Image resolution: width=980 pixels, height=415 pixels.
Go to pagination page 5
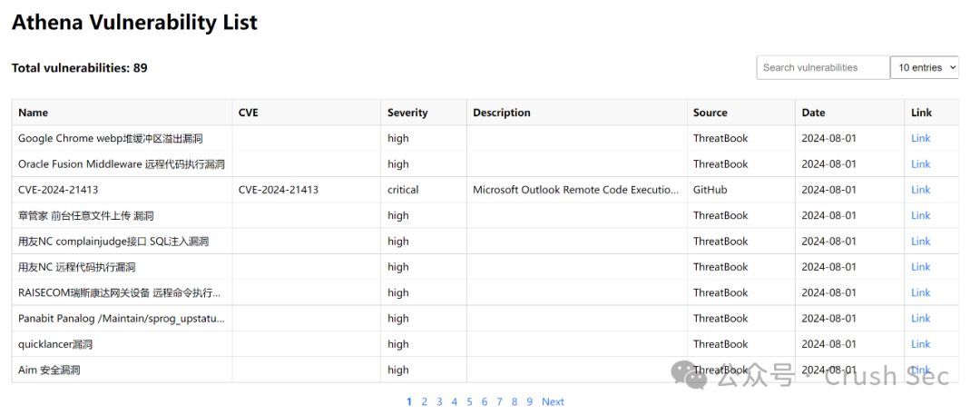(469, 402)
